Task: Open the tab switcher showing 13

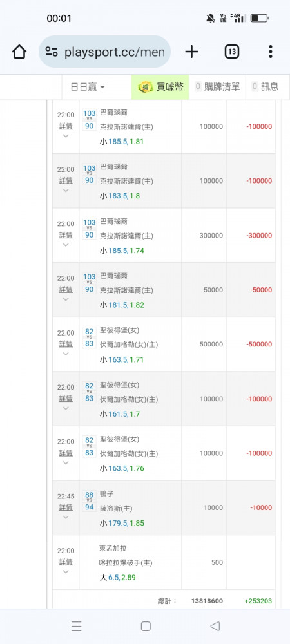Action: [x=231, y=52]
